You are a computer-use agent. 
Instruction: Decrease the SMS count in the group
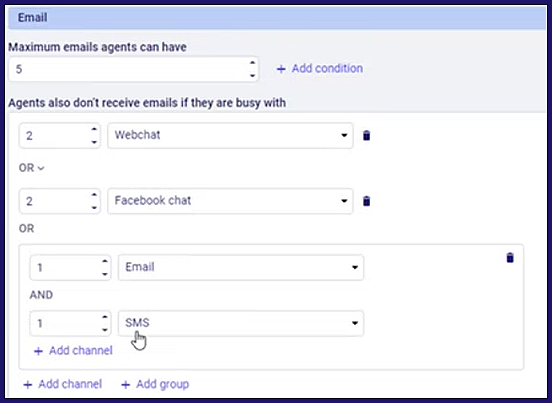[105, 330]
